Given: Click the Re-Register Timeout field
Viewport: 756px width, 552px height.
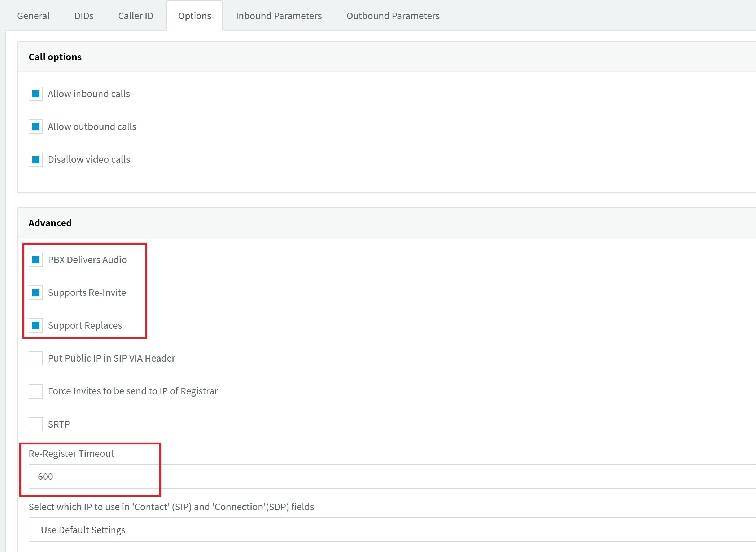Looking at the screenshot, I should (x=392, y=476).
